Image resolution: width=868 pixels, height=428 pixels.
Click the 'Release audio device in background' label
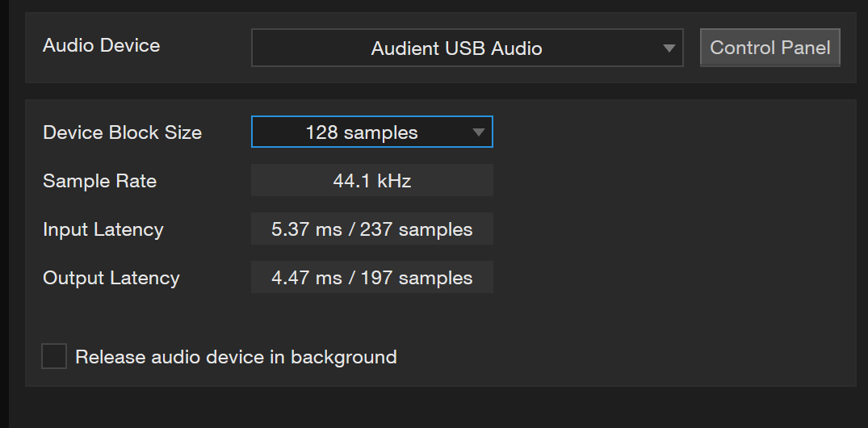[x=236, y=356]
